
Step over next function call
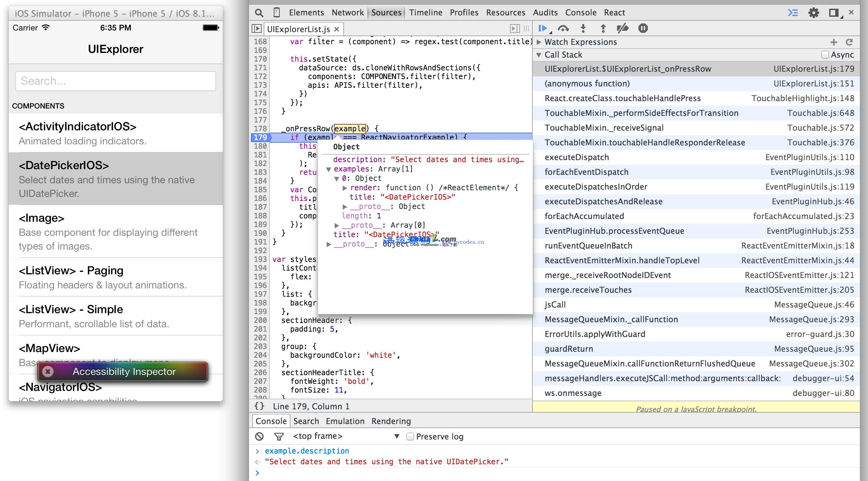[x=563, y=28]
